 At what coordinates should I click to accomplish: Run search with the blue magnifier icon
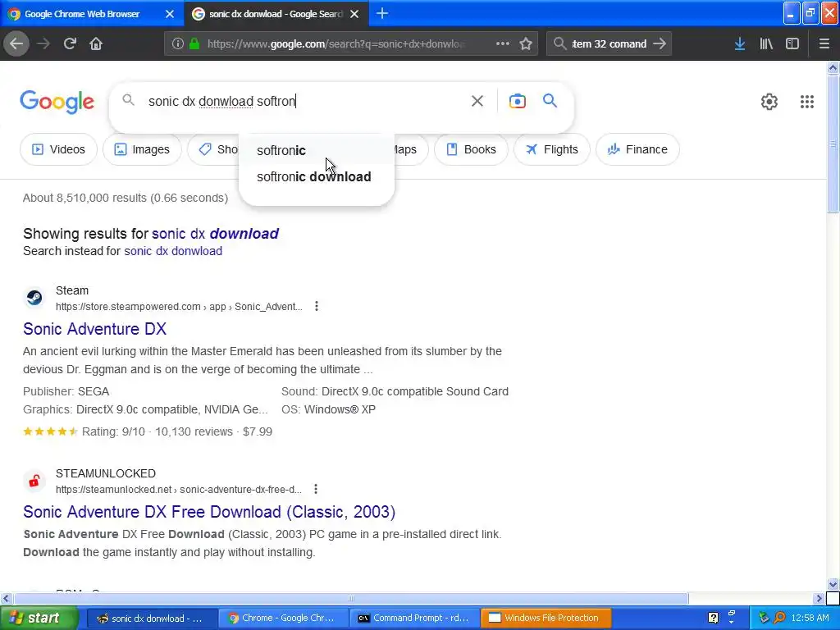click(x=550, y=101)
